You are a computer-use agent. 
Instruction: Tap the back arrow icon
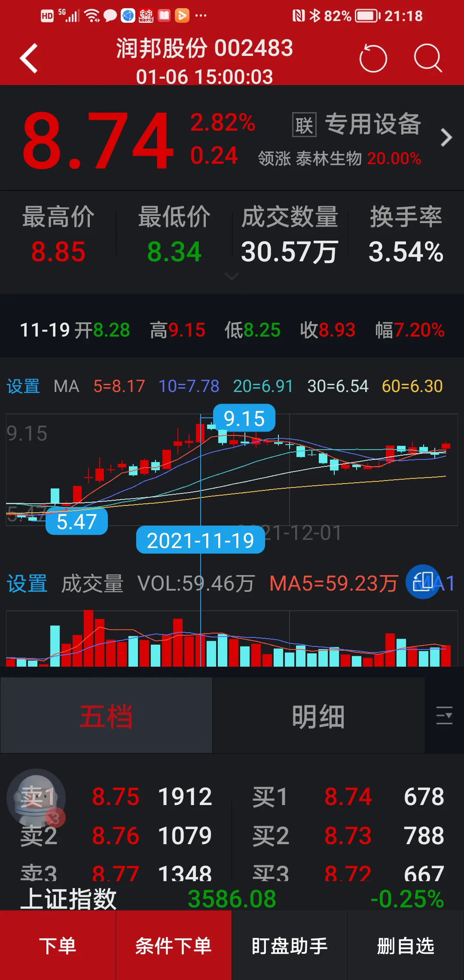[x=29, y=58]
